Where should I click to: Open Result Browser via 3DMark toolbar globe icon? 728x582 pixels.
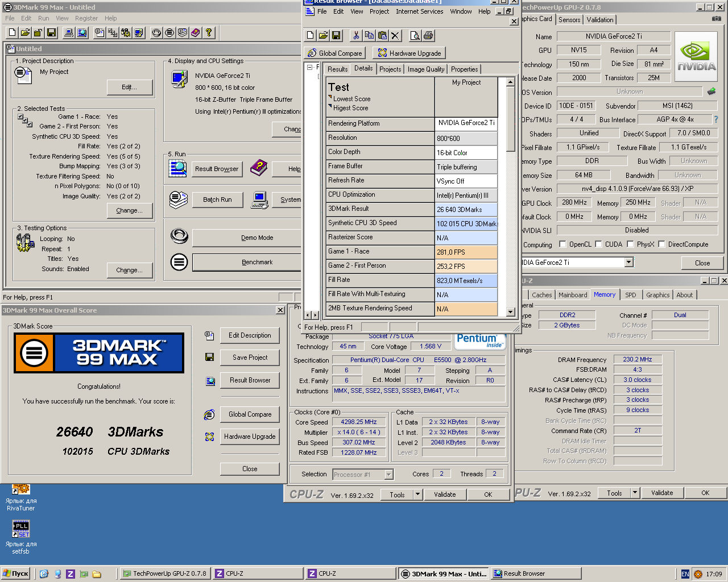click(82, 32)
